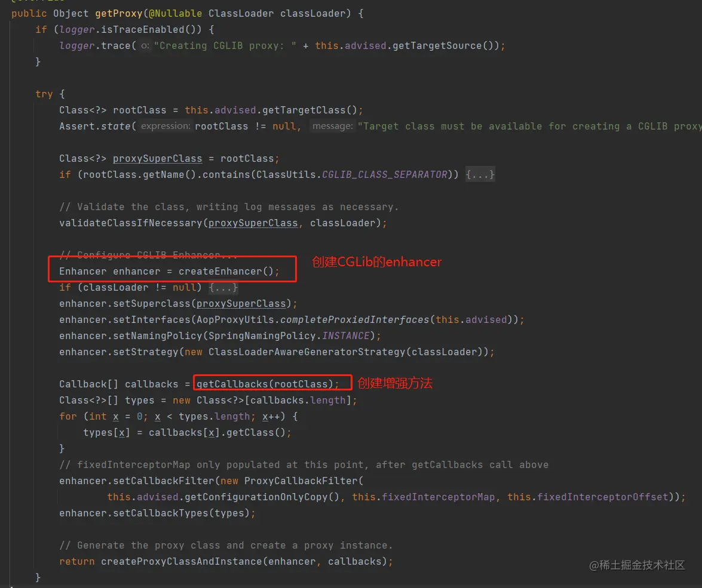
Task: Click the try keyword
Action: (x=44, y=94)
